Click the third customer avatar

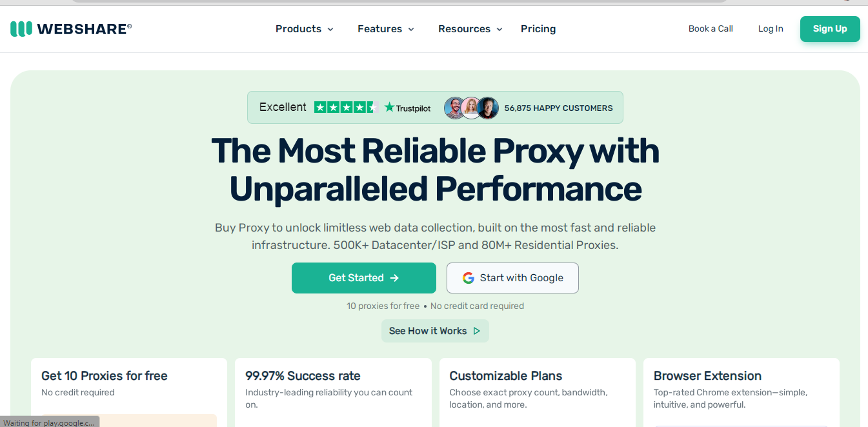(488, 108)
